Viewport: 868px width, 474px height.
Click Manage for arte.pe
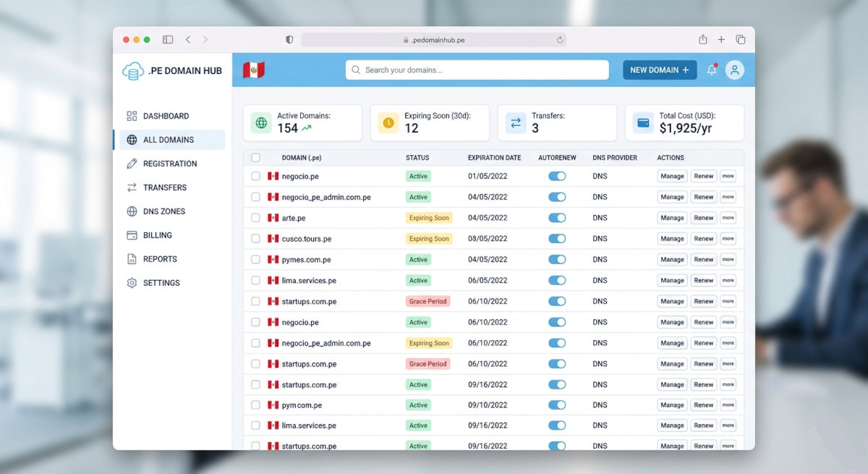[x=672, y=218]
